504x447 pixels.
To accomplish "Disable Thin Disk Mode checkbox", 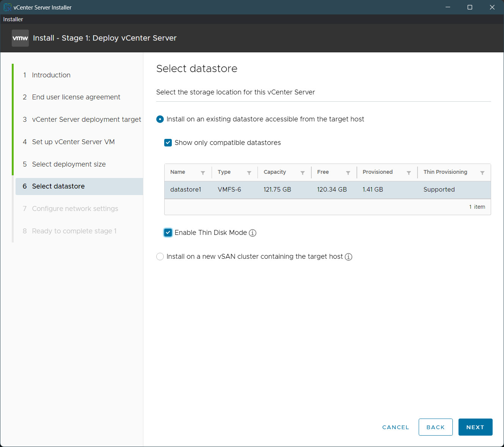I will click(168, 233).
